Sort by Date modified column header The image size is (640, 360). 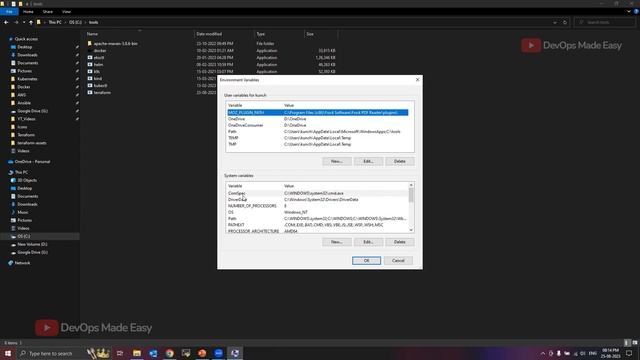click(209, 34)
